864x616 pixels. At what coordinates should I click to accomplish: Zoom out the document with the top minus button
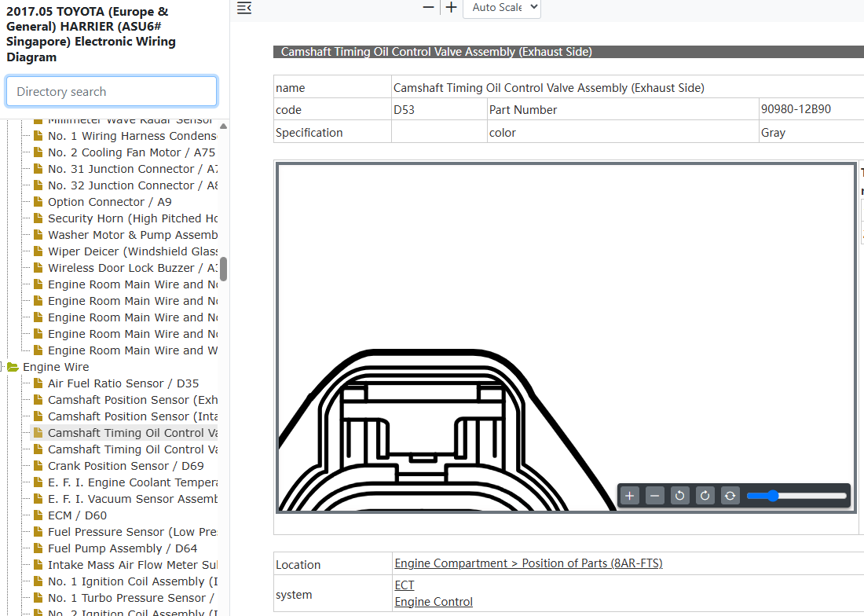[x=428, y=7]
